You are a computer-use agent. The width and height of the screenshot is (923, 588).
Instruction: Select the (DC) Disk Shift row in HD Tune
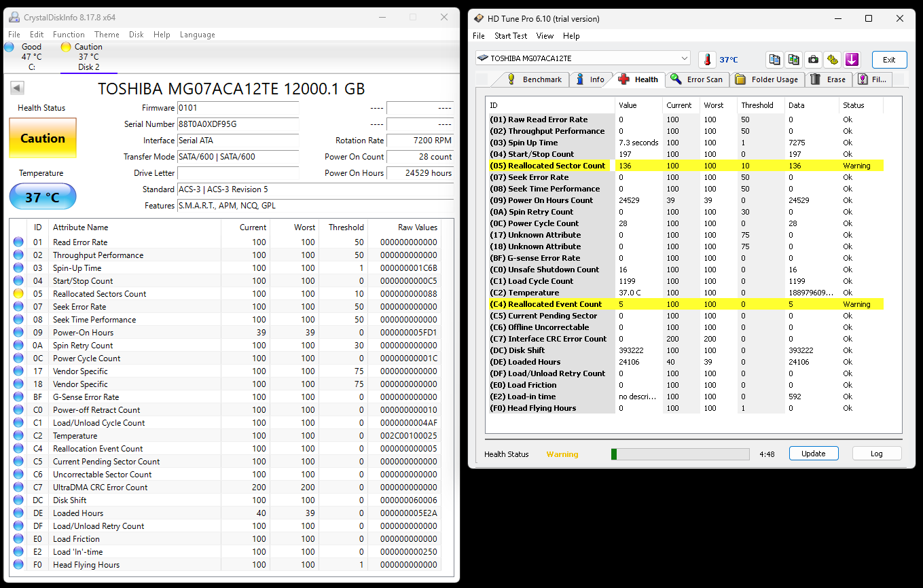(686, 350)
